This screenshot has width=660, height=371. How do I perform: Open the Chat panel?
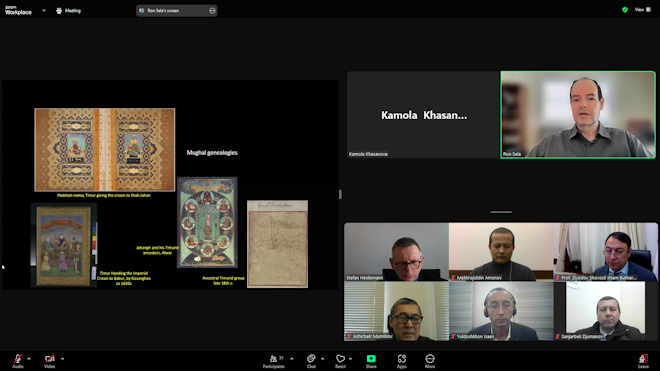click(x=311, y=361)
